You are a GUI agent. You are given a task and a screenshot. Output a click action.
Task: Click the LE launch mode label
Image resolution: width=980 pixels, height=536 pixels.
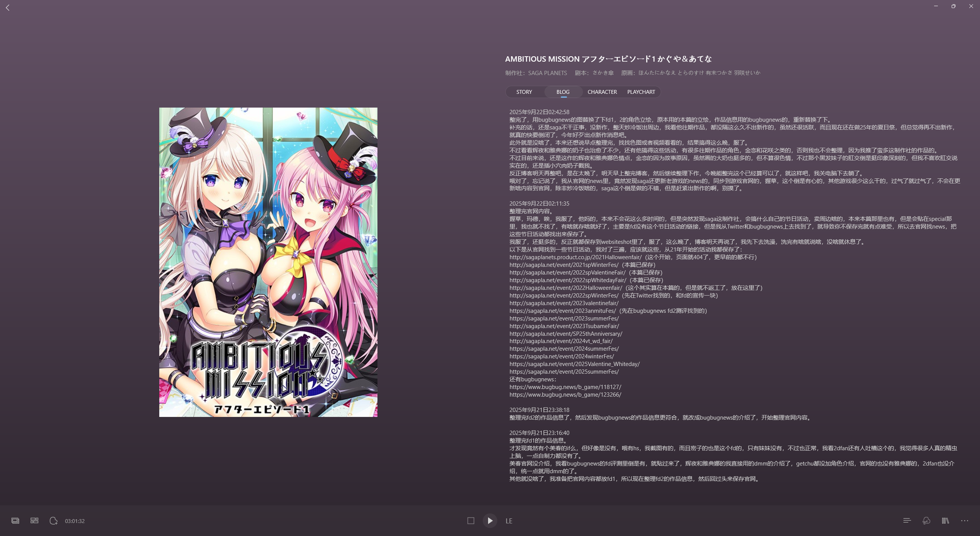(509, 521)
